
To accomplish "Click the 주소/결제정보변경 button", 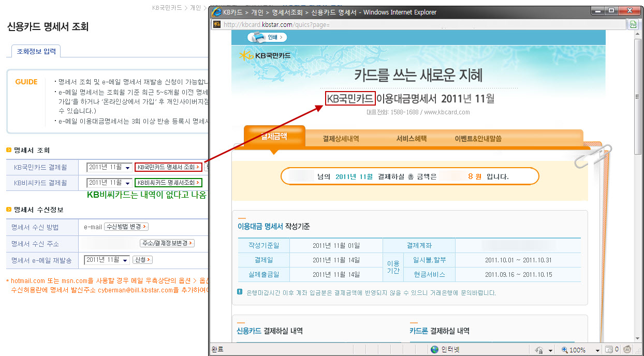I will (x=167, y=243).
